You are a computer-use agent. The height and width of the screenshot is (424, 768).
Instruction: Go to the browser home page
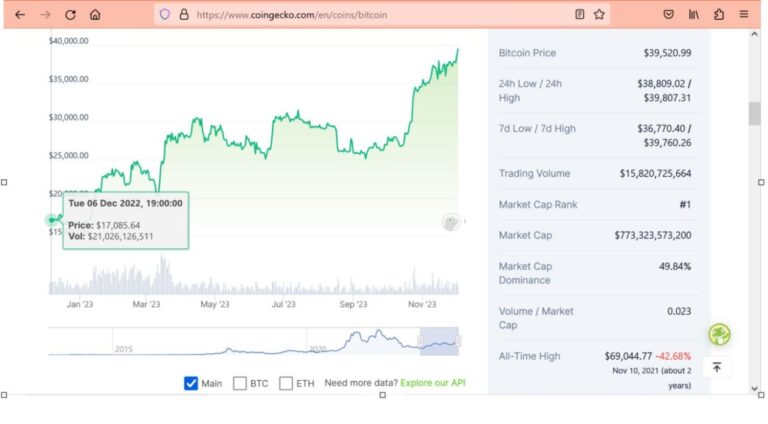click(x=95, y=15)
